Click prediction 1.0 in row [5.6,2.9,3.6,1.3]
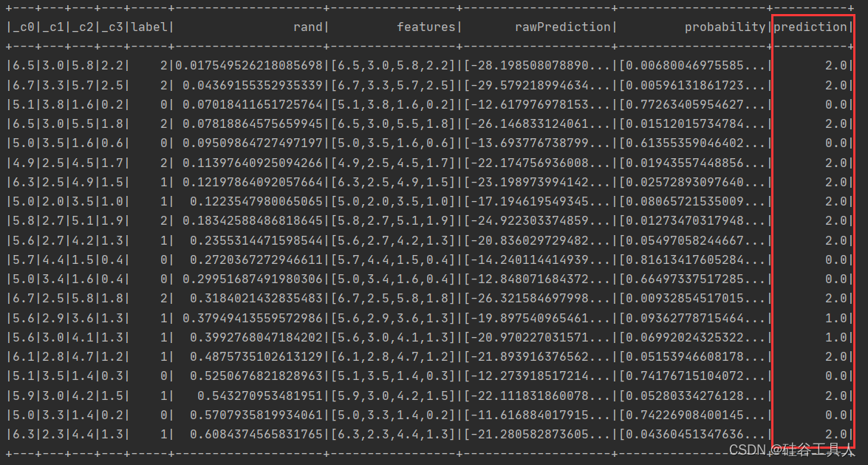 [x=836, y=318]
